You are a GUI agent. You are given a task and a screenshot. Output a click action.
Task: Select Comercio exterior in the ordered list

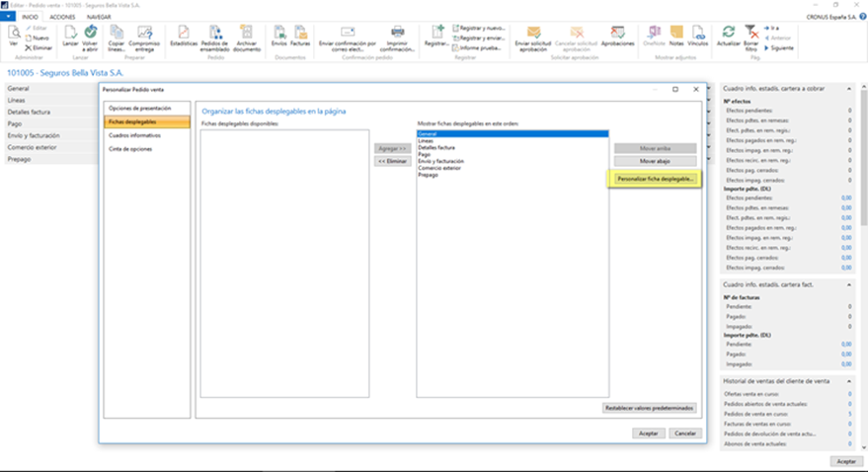513,168
